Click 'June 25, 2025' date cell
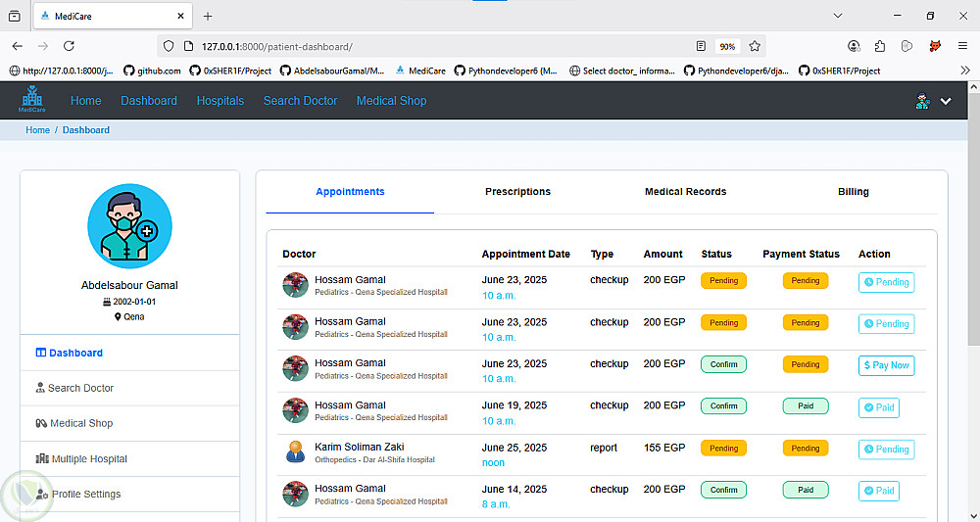 tap(514, 448)
